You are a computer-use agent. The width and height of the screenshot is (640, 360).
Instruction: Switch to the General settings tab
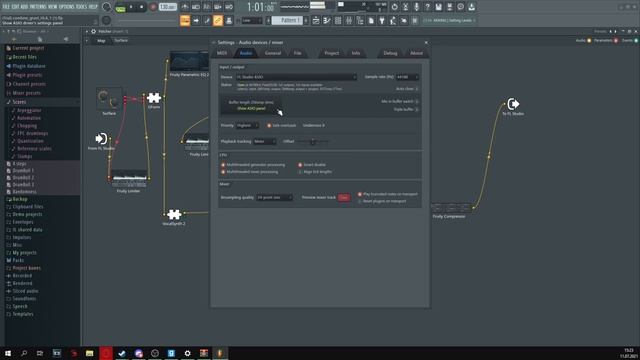(x=273, y=53)
